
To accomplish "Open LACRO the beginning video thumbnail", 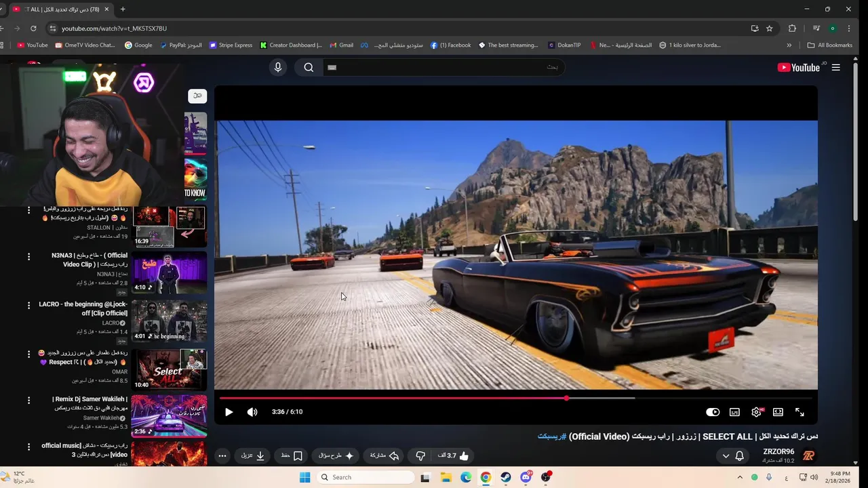I will point(170,321).
